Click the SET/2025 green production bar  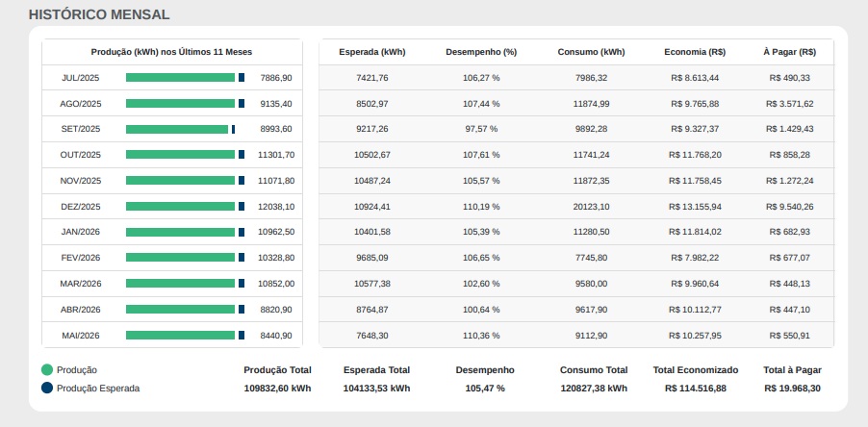pos(177,129)
